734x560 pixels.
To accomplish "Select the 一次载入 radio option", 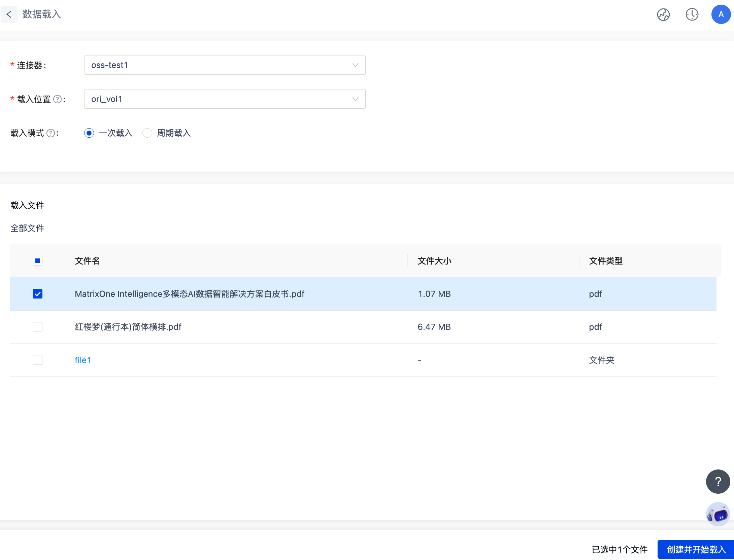I will (89, 133).
